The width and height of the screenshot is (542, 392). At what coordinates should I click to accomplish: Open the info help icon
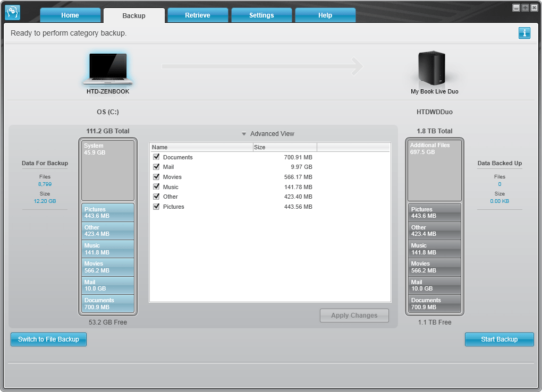tap(524, 33)
